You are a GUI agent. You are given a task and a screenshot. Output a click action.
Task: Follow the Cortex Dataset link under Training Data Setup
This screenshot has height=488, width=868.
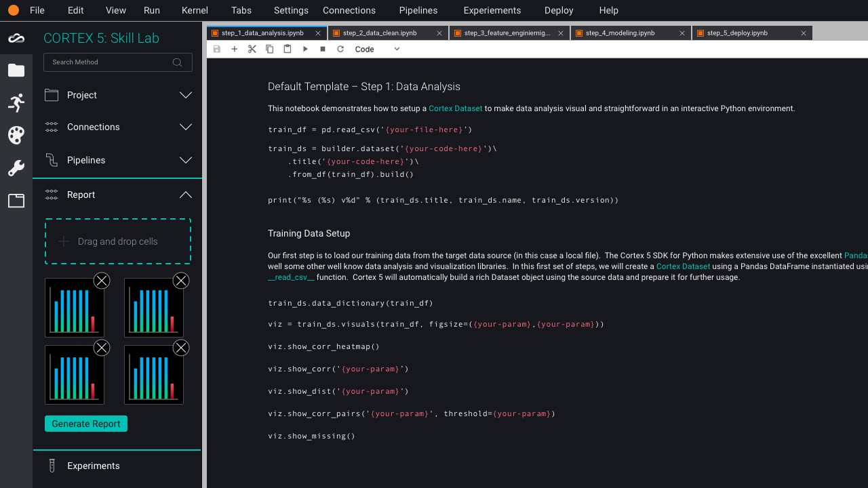pos(684,266)
